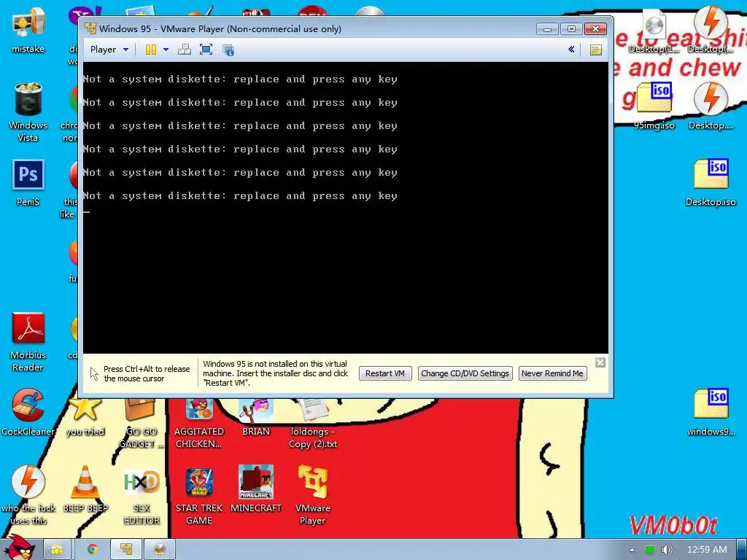This screenshot has height=560, width=747.
Task: Select the STAR TREK GAME icon
Action: coord(199,495)
